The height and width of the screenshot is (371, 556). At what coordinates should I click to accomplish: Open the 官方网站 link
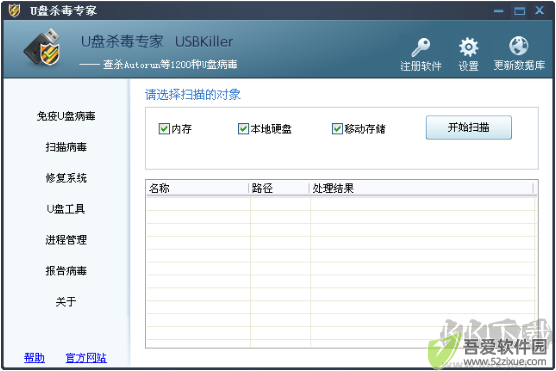coord(86,358)
